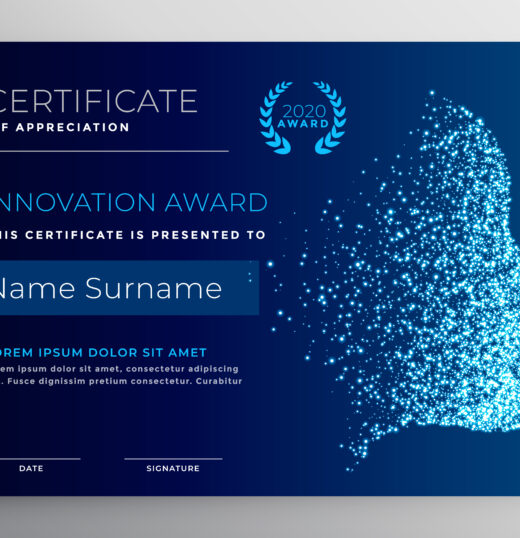
Task: Select the OF APPRECIATION subtitle
Action: click(64, 127)
